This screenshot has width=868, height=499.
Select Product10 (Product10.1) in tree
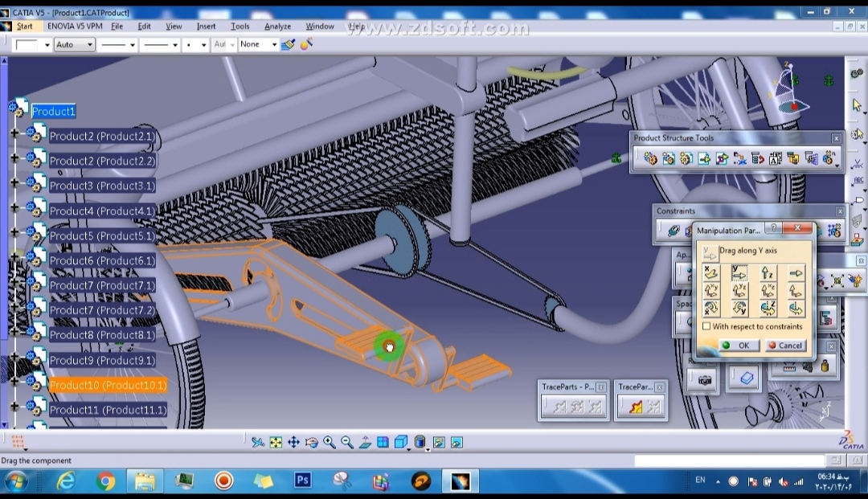pyautogui.click(x=108, y=385)
